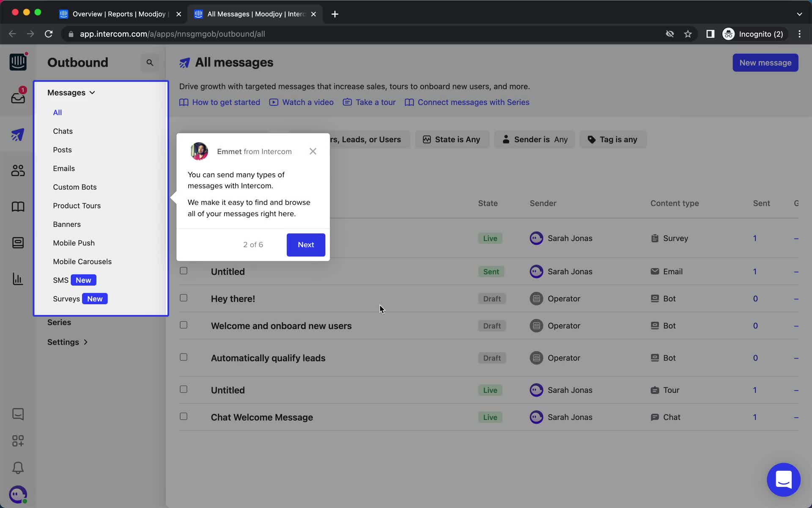
Task: Select checkbox for Automatically qualify leads
Action: [184, 357]
